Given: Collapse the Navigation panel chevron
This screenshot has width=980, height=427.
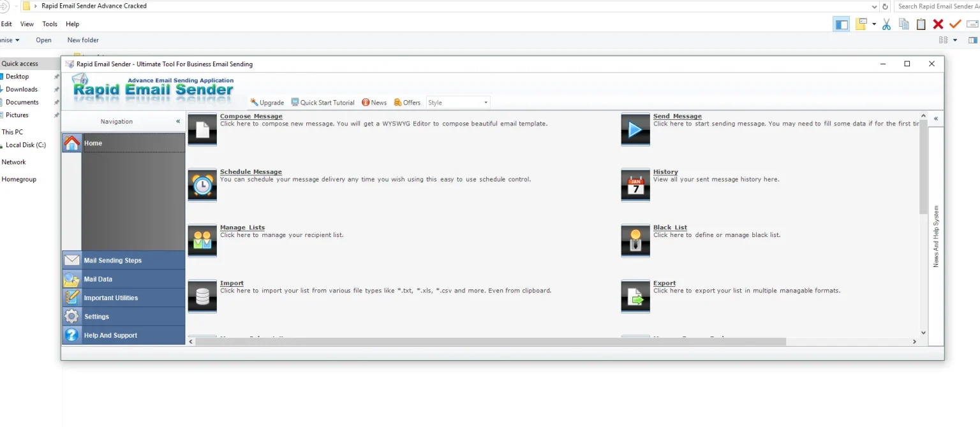Looking at the screenshot, I should (x=179, y=122).
